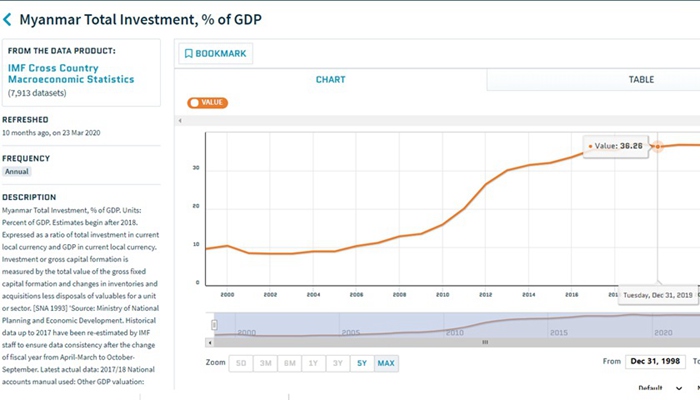Click the navigator scrollbar thumb below the mini chart
The width and height of the screenshot is (700, 400).
pos(485,342)
